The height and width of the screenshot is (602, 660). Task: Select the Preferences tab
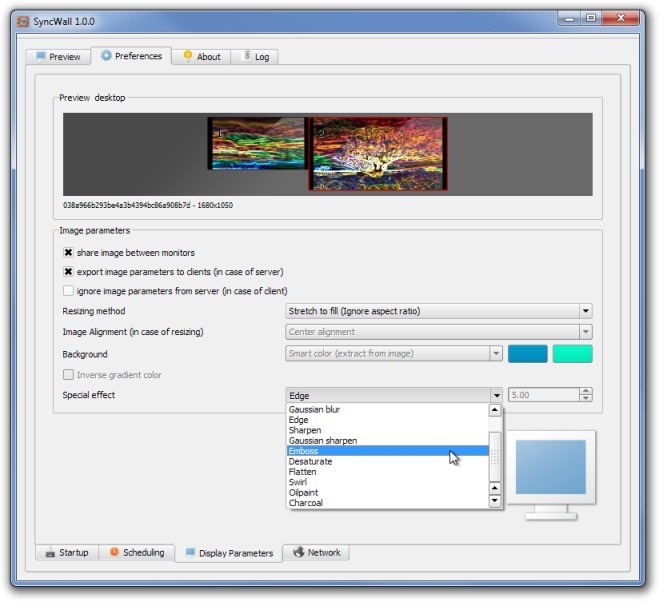coord(131,56)
